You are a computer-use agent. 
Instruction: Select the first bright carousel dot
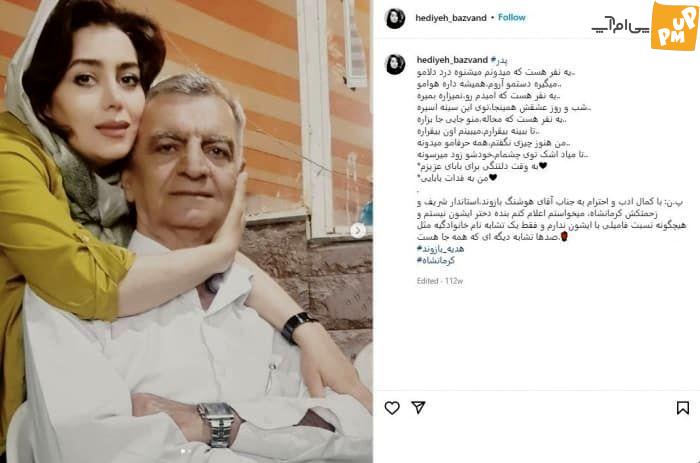tap(183, 451)
